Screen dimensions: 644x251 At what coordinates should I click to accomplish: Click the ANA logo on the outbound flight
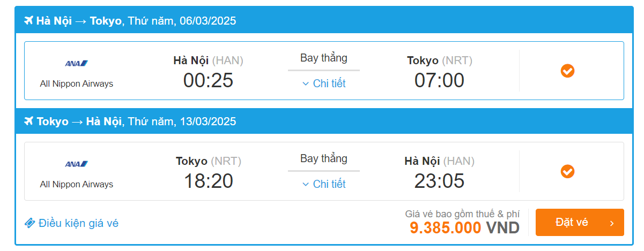pyautogui.click(x=77, y=63)
